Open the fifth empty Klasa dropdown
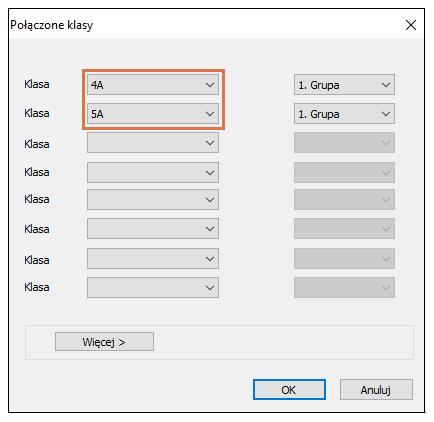The image size is (434, 422). 153,199
